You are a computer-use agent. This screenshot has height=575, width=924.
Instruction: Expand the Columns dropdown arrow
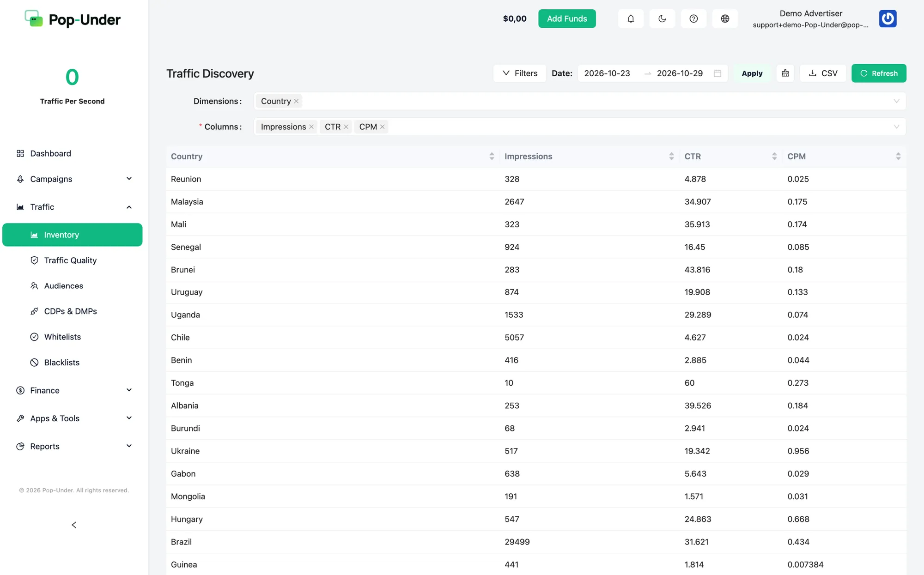tap(896, 127)
